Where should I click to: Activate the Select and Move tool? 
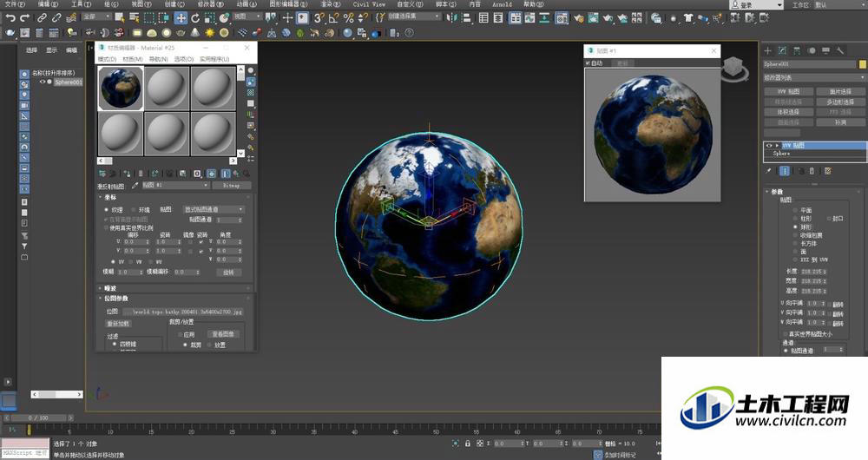(x=181, y=17)
